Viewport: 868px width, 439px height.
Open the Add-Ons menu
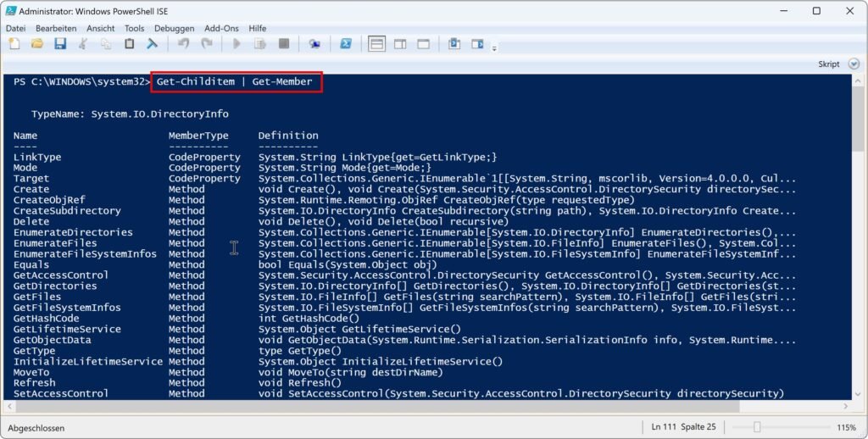(x=221, y=28)
